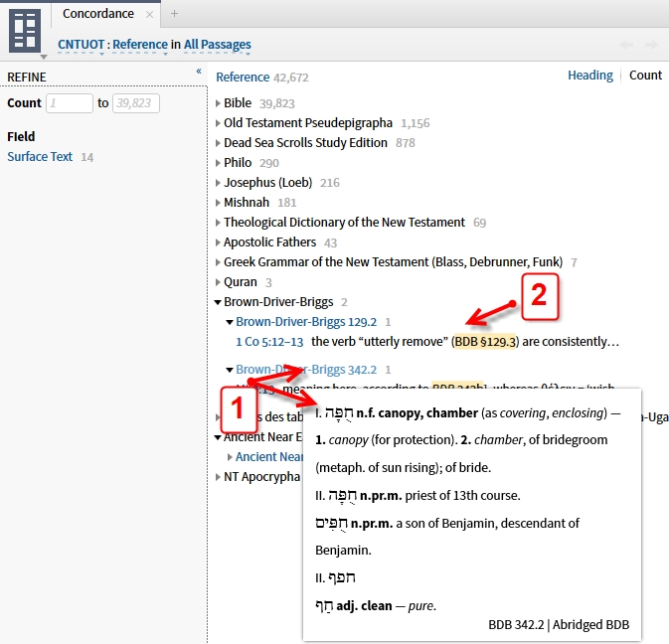Screen dimensions: 669x644
Task: Select the Apostolic Fathers row text
Action: point(270,242)
